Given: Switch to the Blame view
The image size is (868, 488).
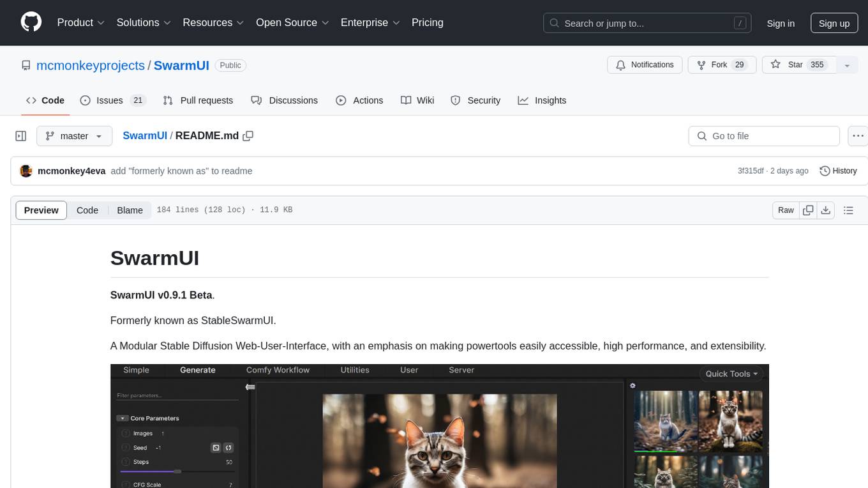Looking at the screenshot, I should coord(130,210).
